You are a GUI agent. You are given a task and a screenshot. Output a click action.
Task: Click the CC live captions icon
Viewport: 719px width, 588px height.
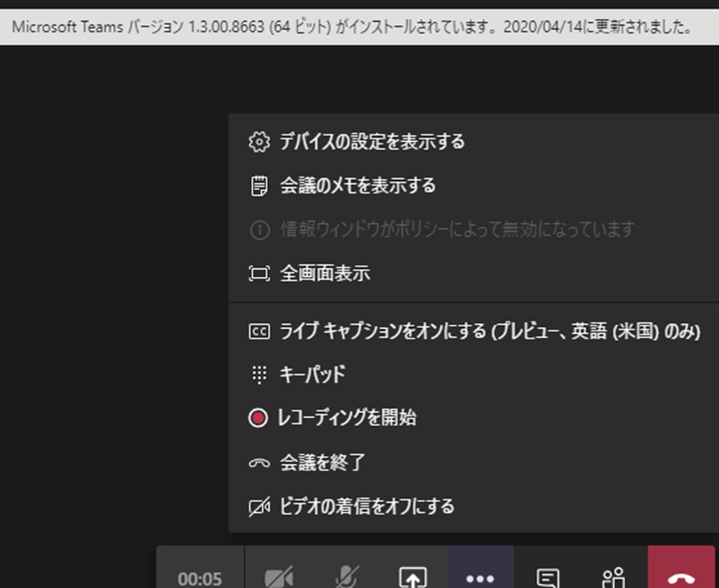[259, 331]
